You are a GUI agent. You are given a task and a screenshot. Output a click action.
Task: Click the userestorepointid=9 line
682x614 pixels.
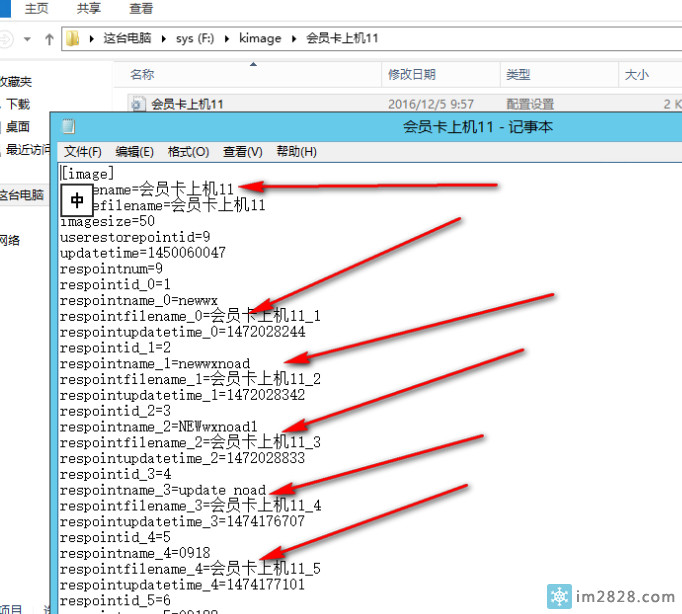coord(135,237)
